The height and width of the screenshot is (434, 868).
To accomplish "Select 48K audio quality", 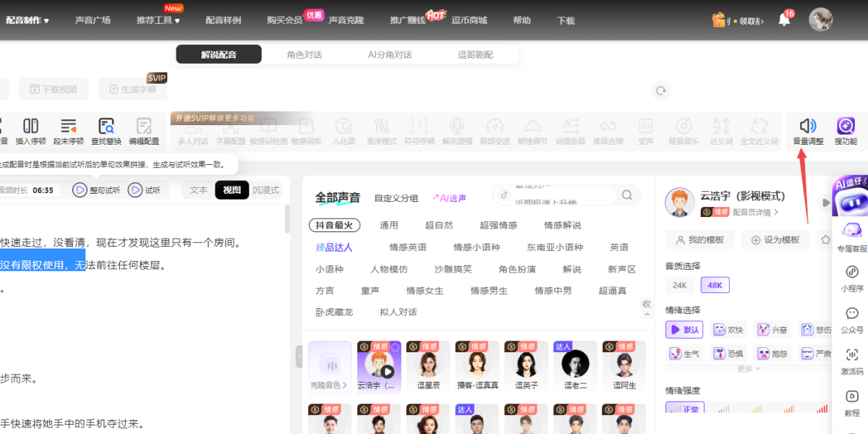I will (x=715, y=285).
